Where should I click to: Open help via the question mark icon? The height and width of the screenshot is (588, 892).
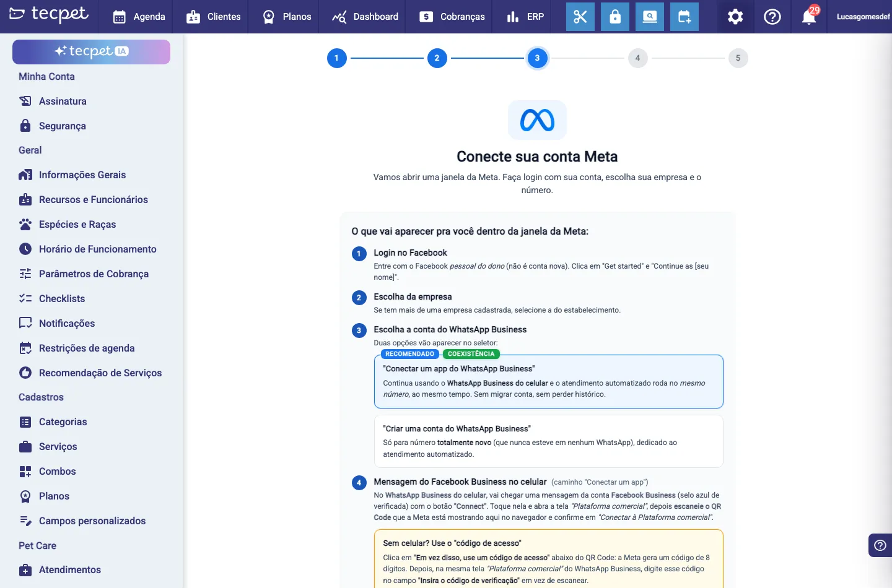click(x=772, y=17)
